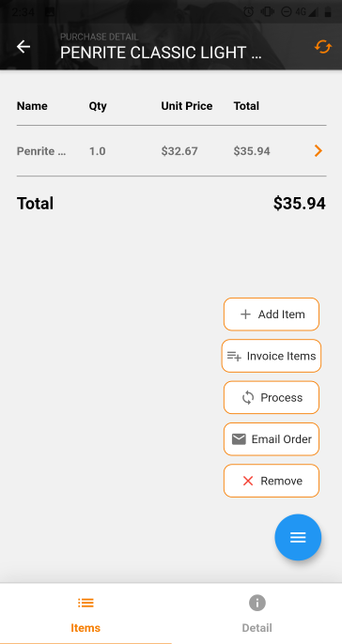Tap the orange sync refresh icon
This screenshot has height=644, width=342.
[x=323, y=47]
